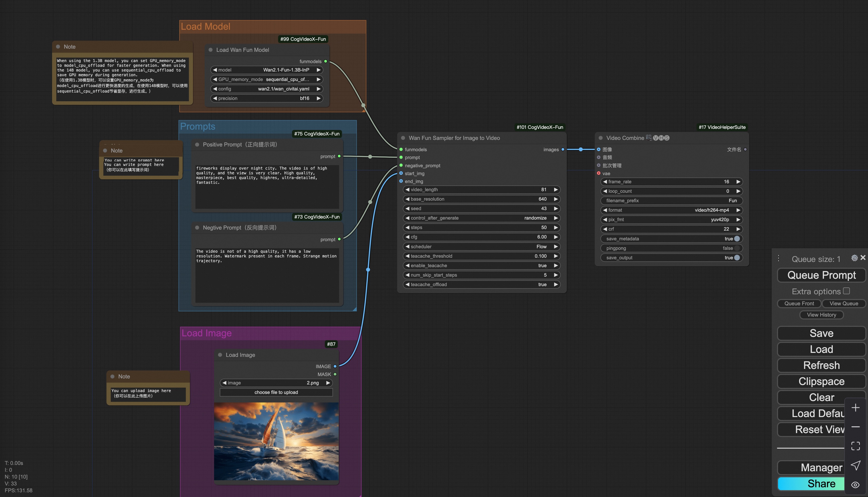Select the zoom-in icon in the bottom-right toolbar
The height and width of the screenshot is (497, 868).
(855, 408)
